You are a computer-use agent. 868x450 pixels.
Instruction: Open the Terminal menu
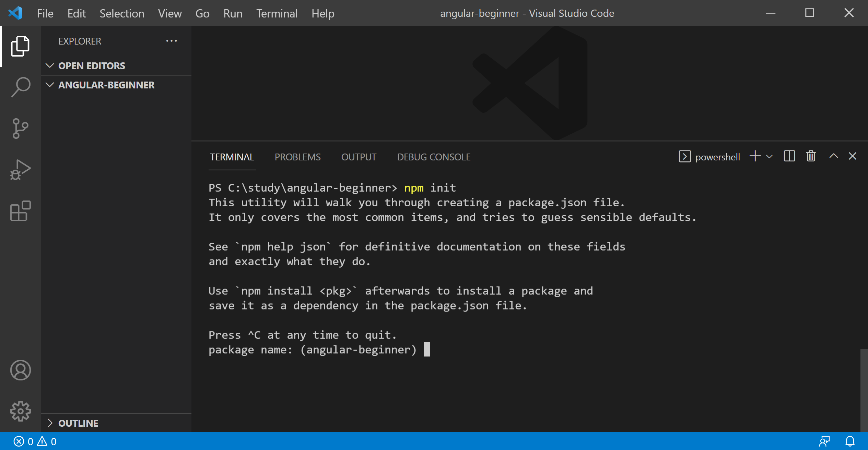point(277,13)
